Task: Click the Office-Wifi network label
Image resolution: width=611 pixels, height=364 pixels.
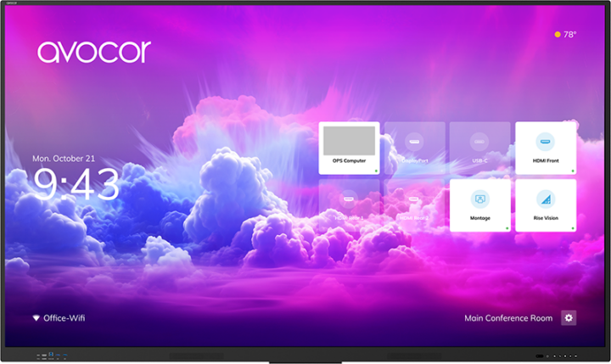Action: [x=64, y=318]
